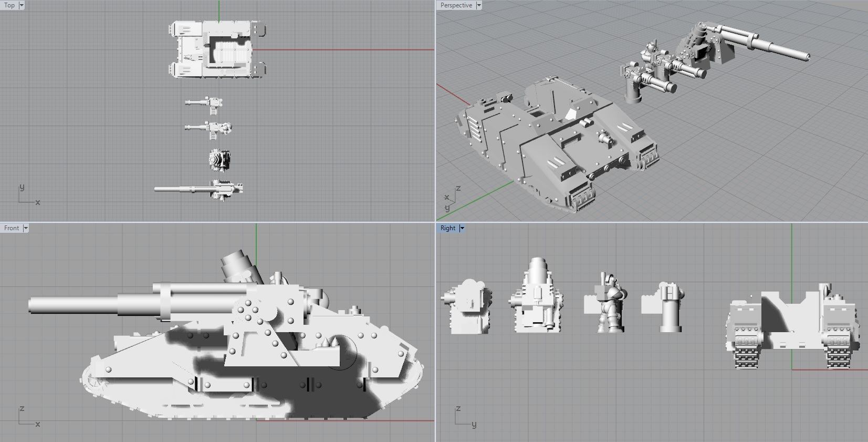The height and width of the screenshot is (442, 868).
Task: Select the Right viewport title label
Action: pos(448,228)
